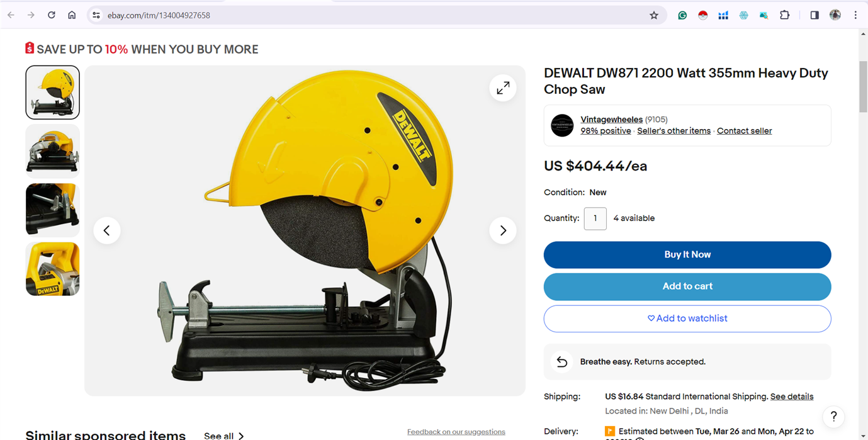Screen dimensions: 868x440
Task: Bookmark this page with the star icon
Action: point(654,15)
